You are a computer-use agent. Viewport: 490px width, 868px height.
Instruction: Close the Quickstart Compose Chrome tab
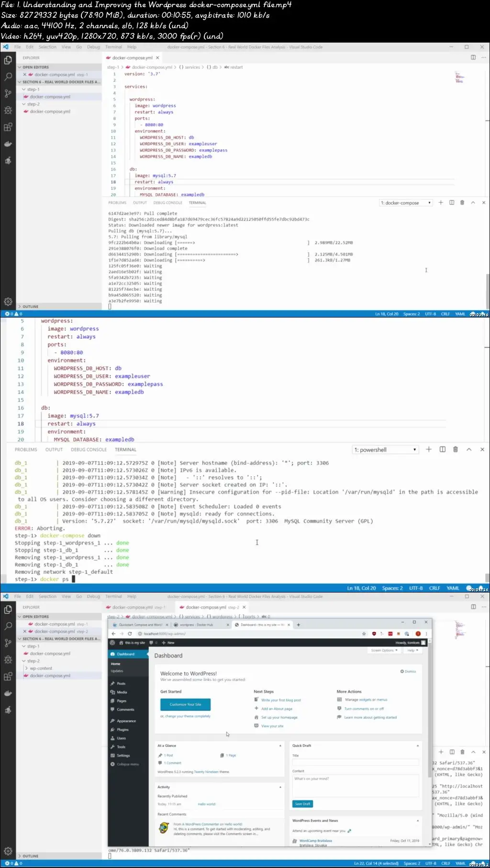pos(168,625)
